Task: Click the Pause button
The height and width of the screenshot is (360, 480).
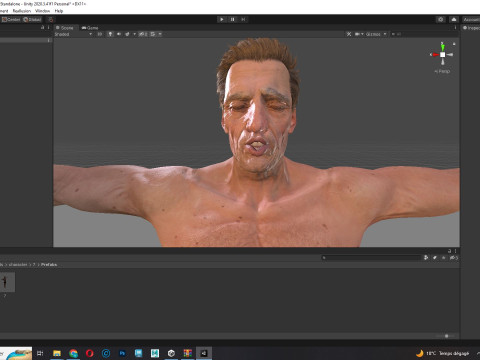Action: tap(232, 19)
